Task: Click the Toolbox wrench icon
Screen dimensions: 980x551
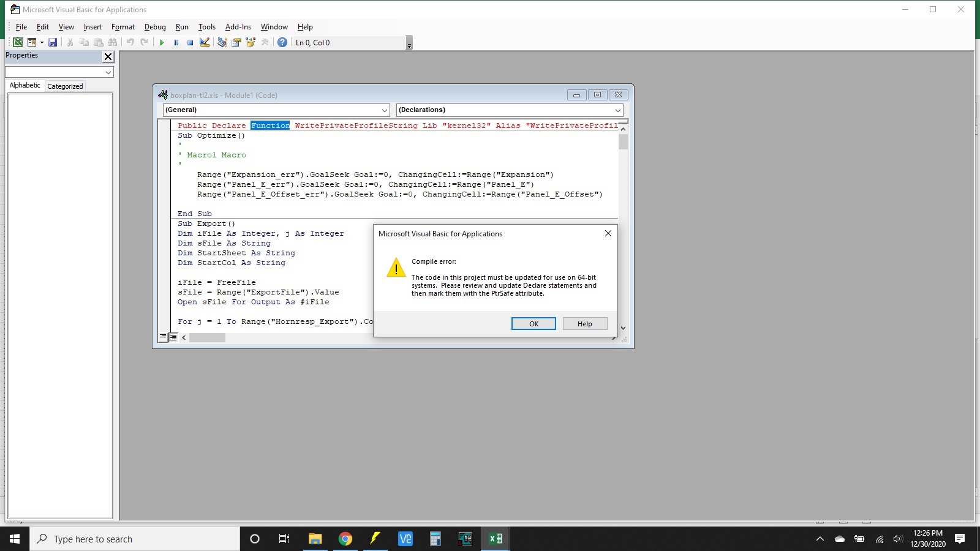Action: [265, 42]
